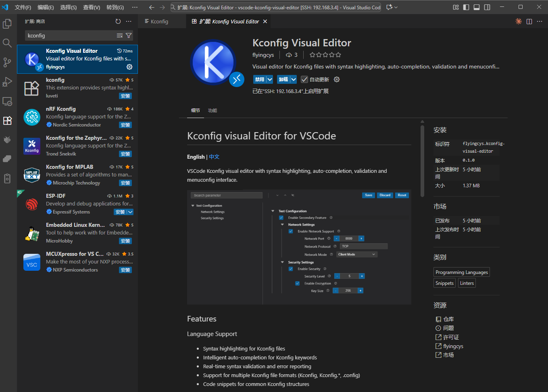Open Client Mode dropdown in preview
548x392 pixels.
click(x=356, y=255)
